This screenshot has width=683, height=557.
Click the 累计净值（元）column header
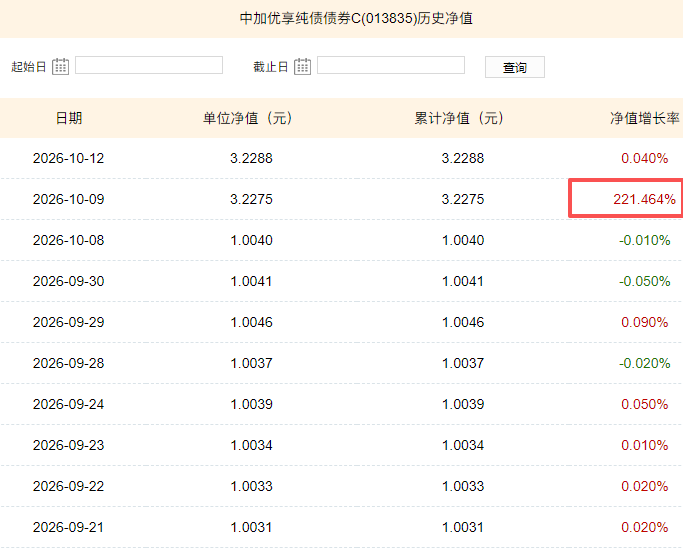[x=459, y=118]
